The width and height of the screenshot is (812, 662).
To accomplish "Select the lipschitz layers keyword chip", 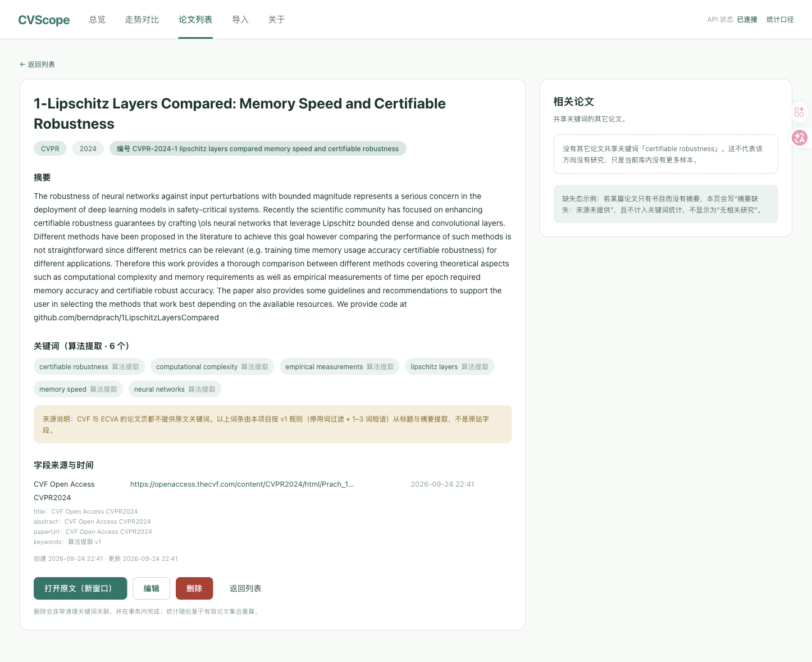I will (x=450, y=367).
